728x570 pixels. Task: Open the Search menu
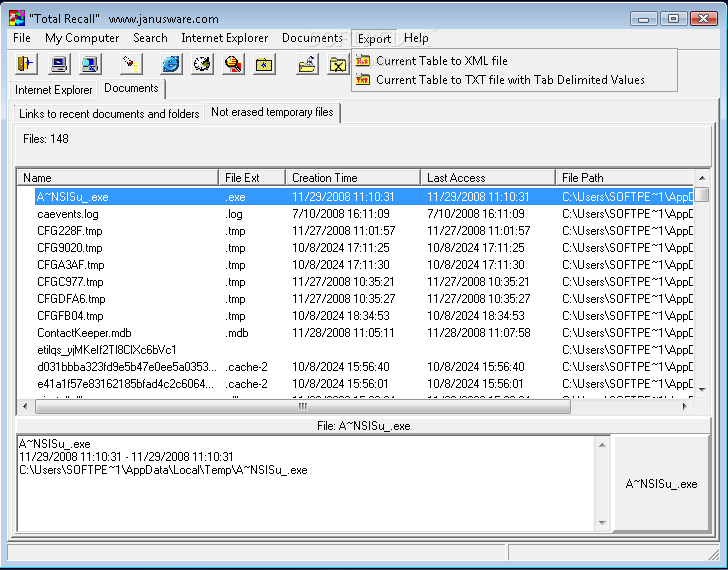150,38
